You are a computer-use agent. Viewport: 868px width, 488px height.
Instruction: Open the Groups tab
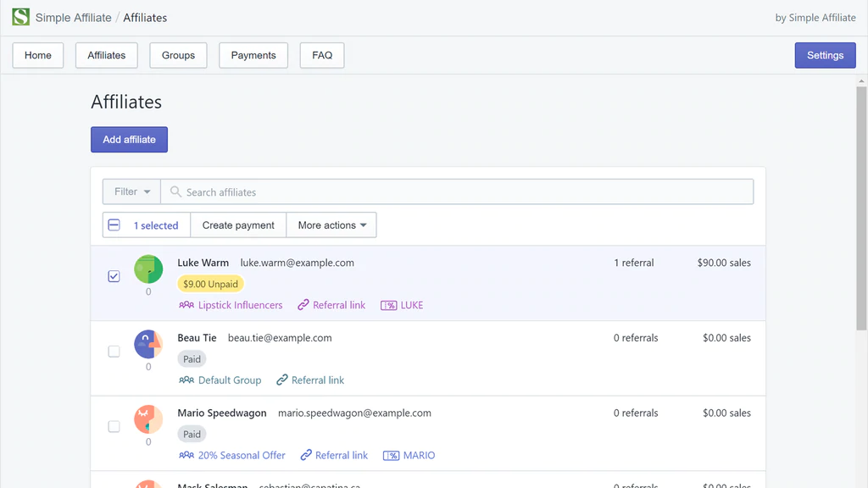[x=178, y=56]
